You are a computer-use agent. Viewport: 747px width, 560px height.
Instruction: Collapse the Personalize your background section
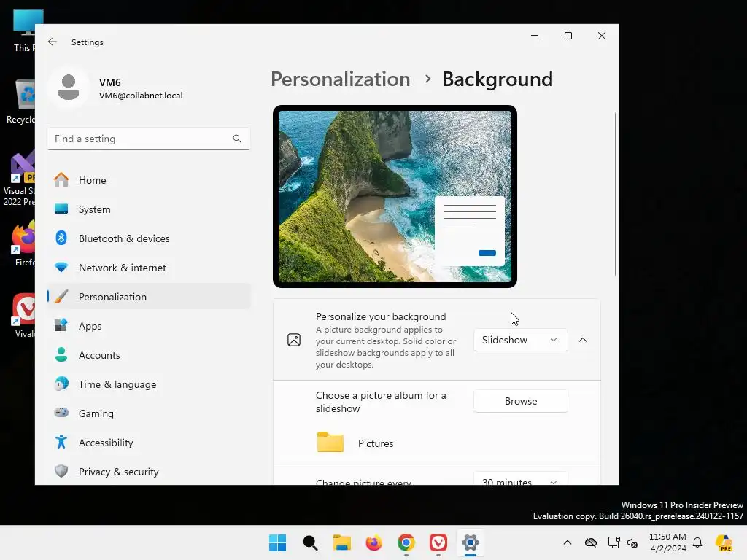[x=583, y=340]
